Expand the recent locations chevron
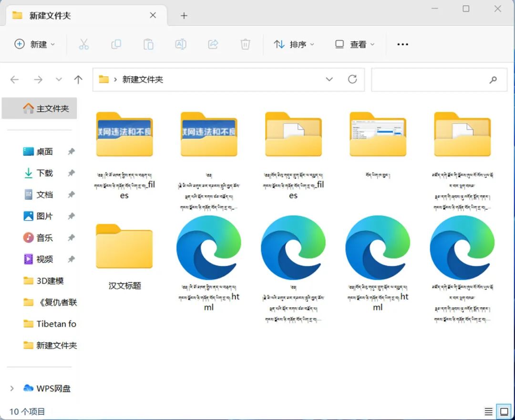 click(x=59, y=79)
